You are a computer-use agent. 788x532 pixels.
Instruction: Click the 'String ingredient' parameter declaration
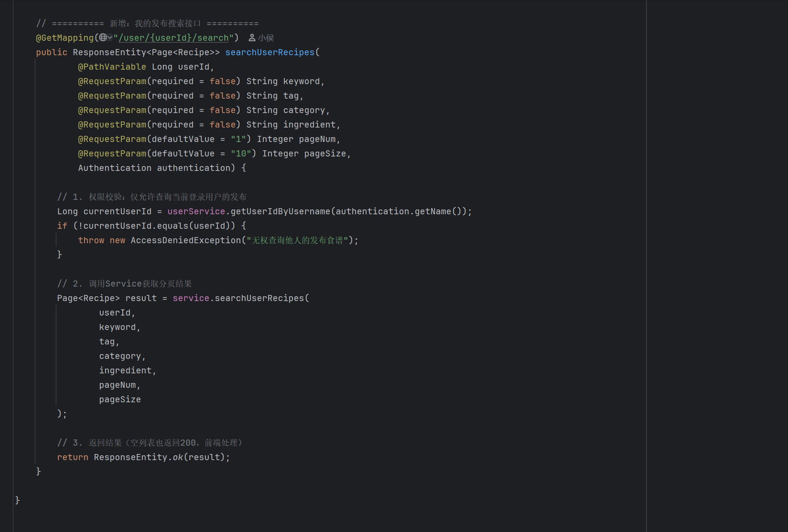(291, 125)
